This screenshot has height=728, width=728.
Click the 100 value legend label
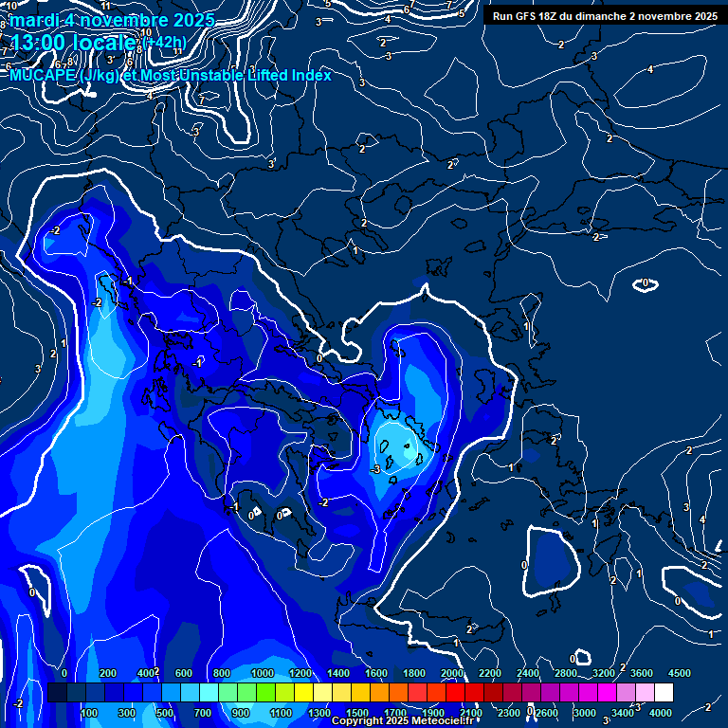click(x=91, y=713)
